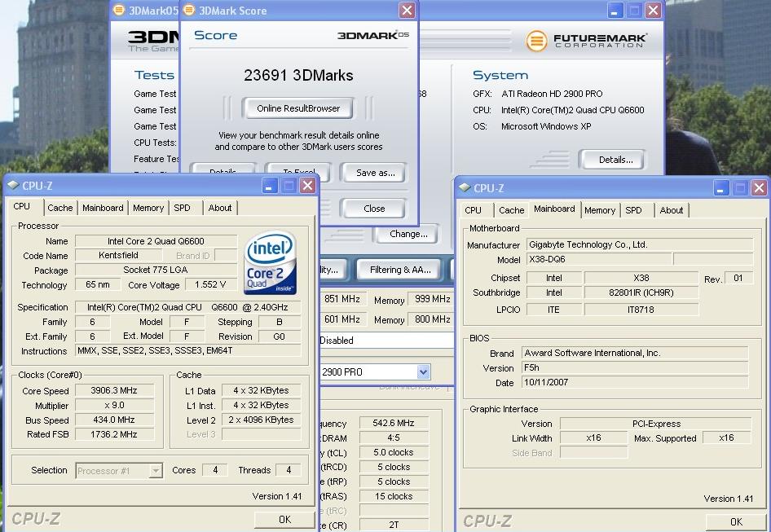Click OK in the left CPU-Z window
771x532 pixels.
(x=284, y=519)
